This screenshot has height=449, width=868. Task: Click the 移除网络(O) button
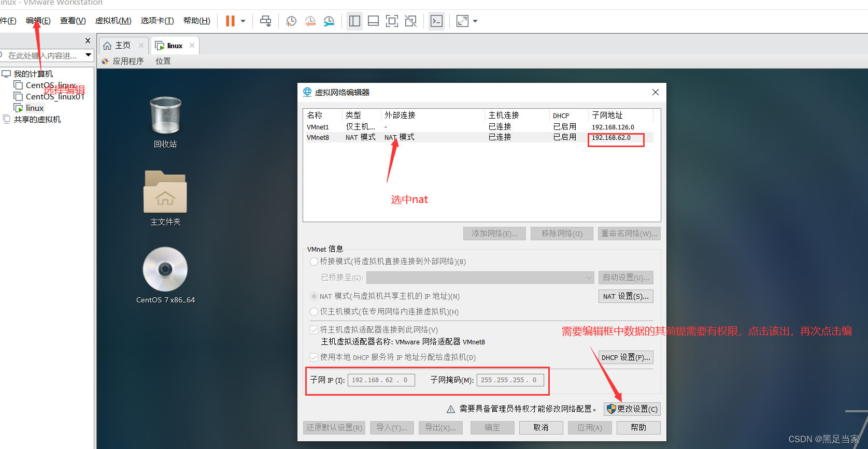(562, 234)
